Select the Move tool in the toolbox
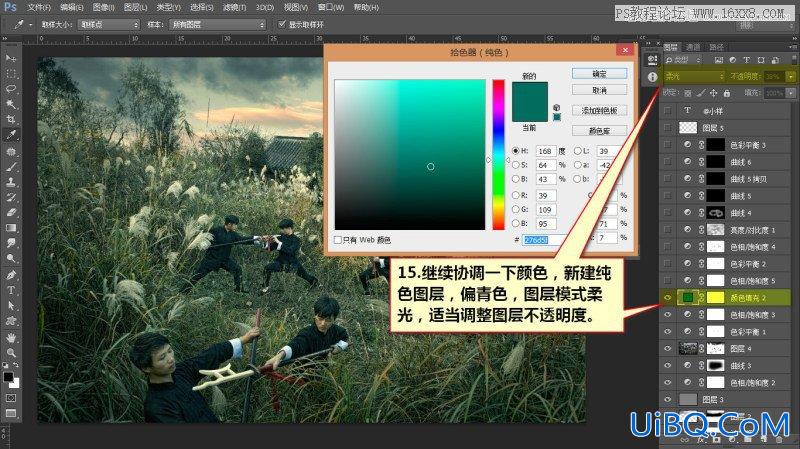This screenshot has height=449, width=800. (11, 58)
